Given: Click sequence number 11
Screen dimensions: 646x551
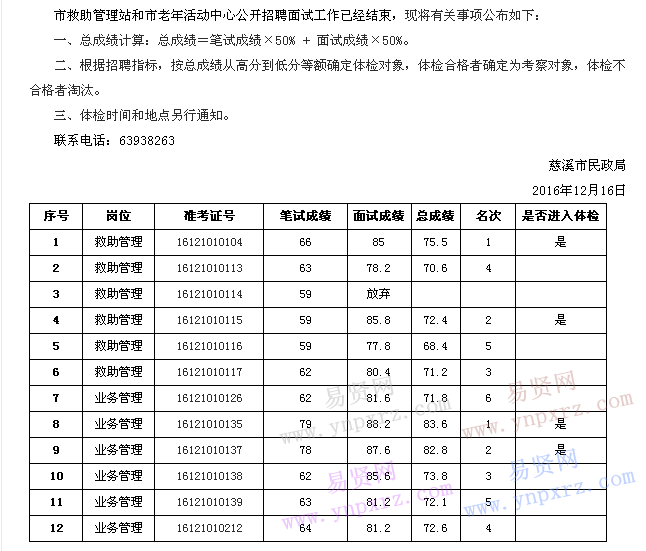Looking at the screenshot, I should (56, 502).
